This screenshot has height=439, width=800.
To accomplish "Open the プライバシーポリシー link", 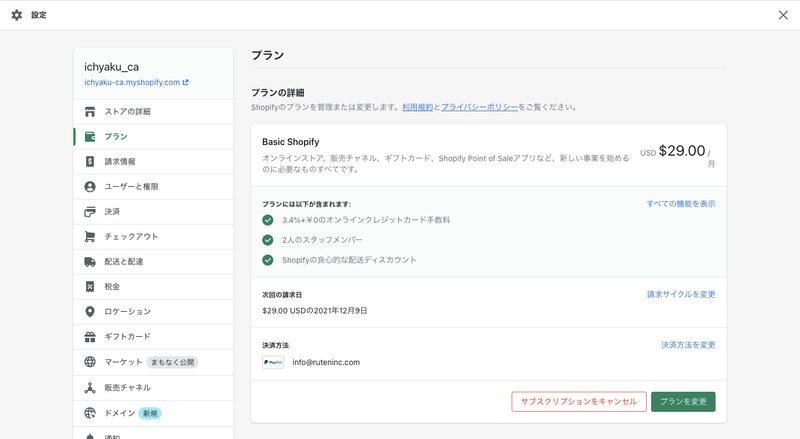I will click(x=479, y=107).
